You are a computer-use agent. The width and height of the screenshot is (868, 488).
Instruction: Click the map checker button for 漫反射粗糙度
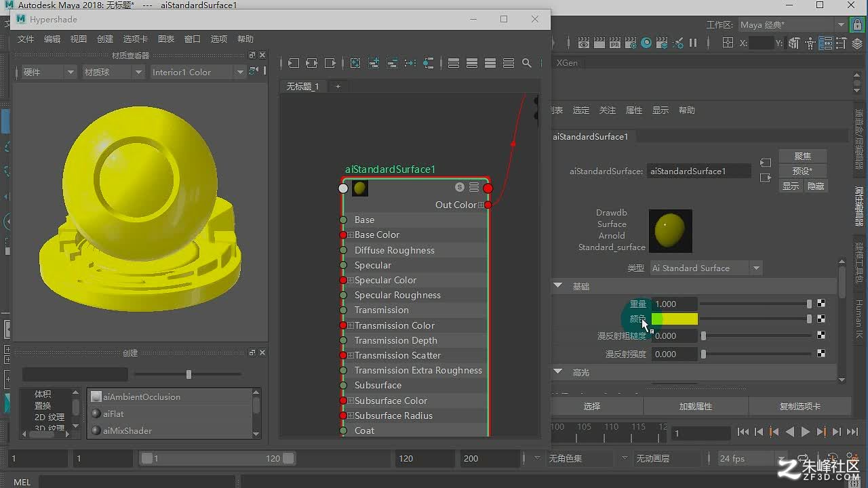pyautogui.click(x=821, y=335)
